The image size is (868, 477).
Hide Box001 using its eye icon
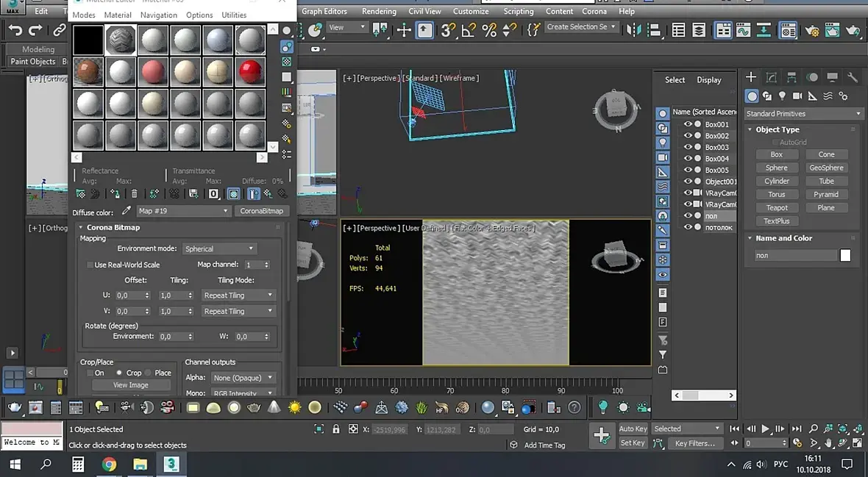(688, 124)
